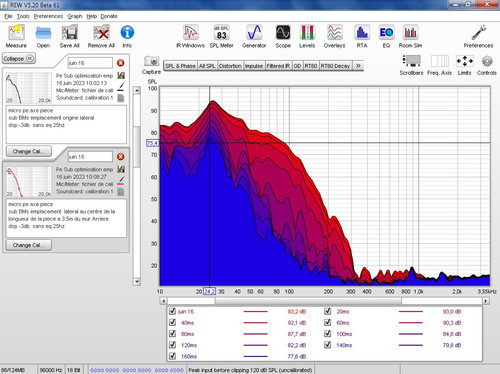Select second measurement thumbnail graph
Screen dimensions: 500x374
[29, 182]
